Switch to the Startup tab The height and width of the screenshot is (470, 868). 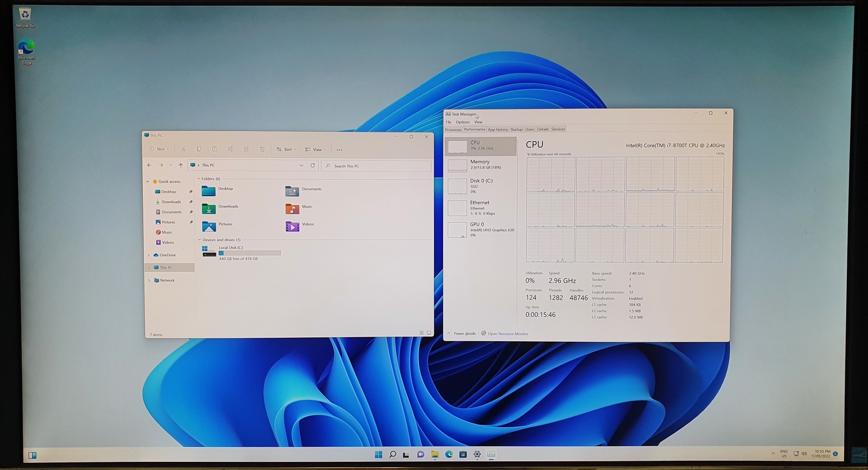[516, 129]
